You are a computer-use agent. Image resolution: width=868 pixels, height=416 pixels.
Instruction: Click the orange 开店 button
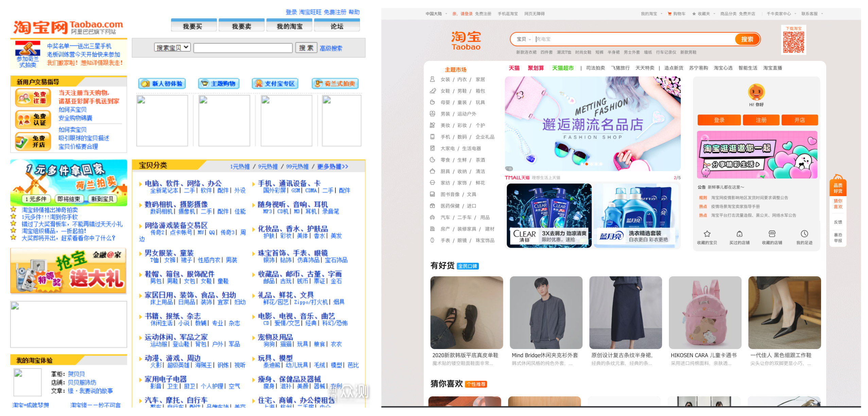(x=799, y=120)
